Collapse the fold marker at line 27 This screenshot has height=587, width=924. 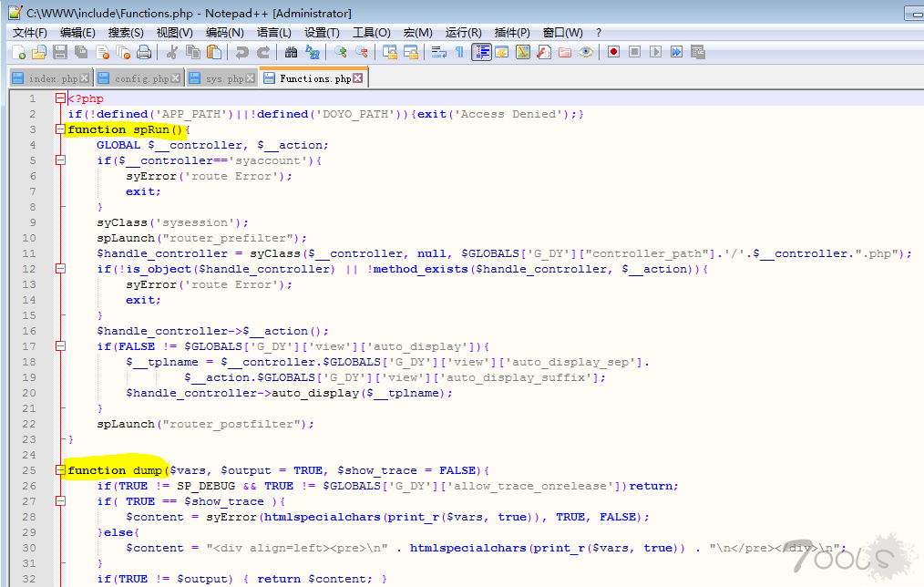pyautogui.click(x=60, y=501)
